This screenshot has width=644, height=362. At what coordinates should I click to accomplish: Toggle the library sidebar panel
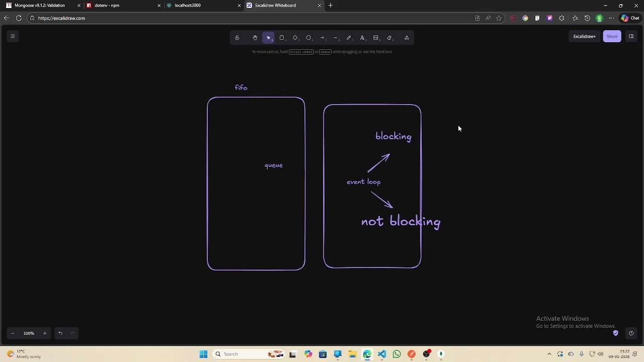pos(631,36)
